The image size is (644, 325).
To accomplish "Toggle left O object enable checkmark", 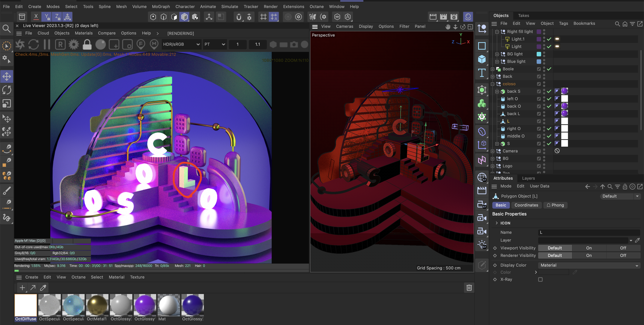I will pyautogui.click(x=549, y=99).
